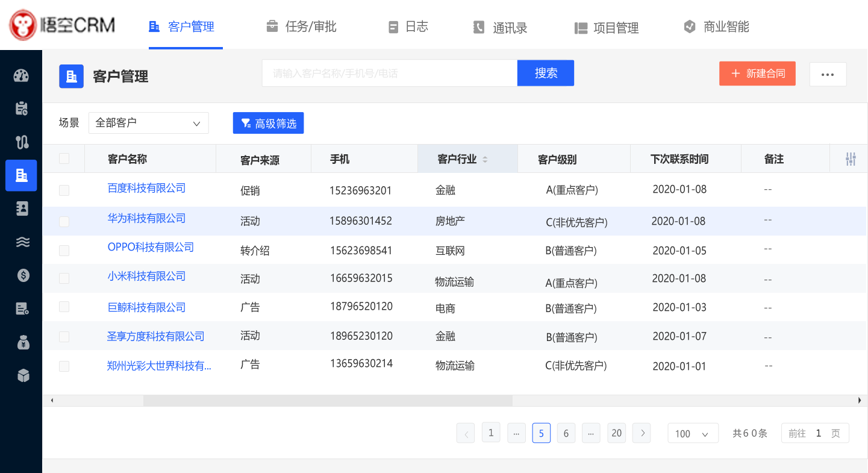The height and width of the screenshot is (473, 868).
Task: Open the contract document sidebar icon
Action: tap(21, 309)
